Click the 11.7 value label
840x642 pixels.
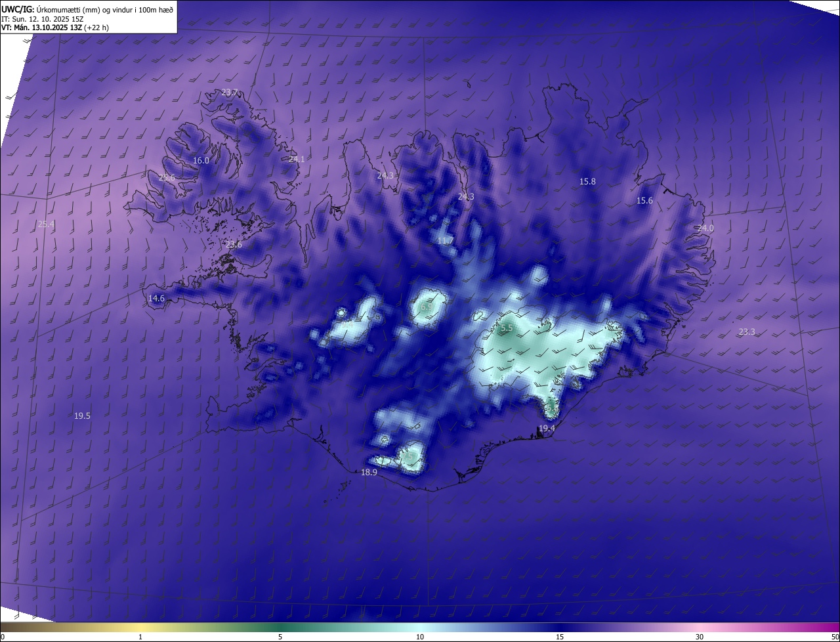tap(445, 242)
